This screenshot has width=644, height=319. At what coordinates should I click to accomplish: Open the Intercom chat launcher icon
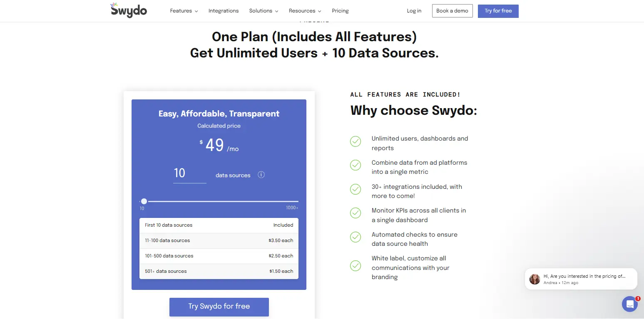(x=629, y=304)
